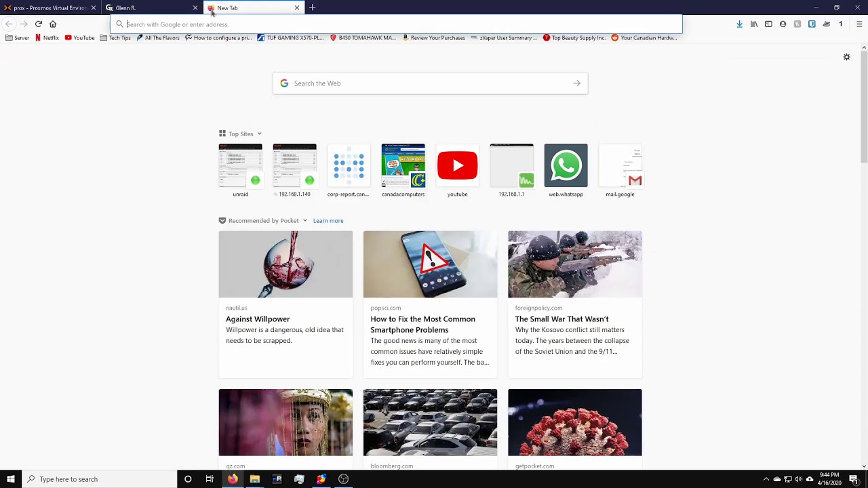Toggle the sidebar view icon
868x488 pixels.
(x=768, y=24)
